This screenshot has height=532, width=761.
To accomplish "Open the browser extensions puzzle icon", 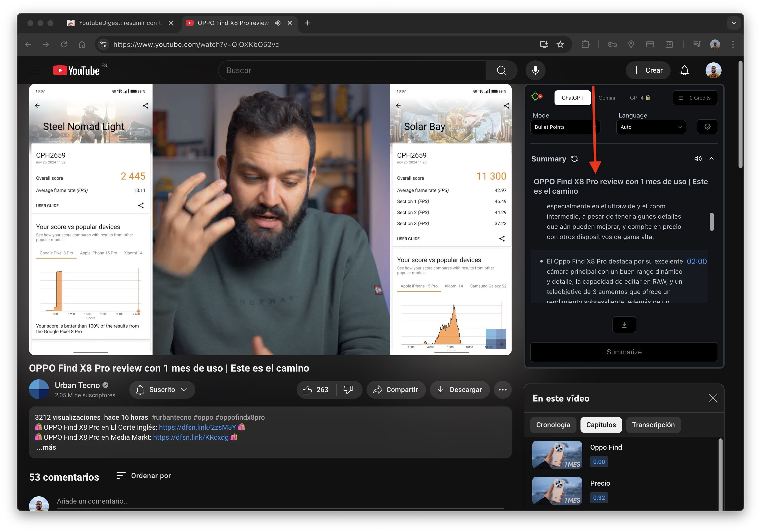I will [x=585, y=44].
